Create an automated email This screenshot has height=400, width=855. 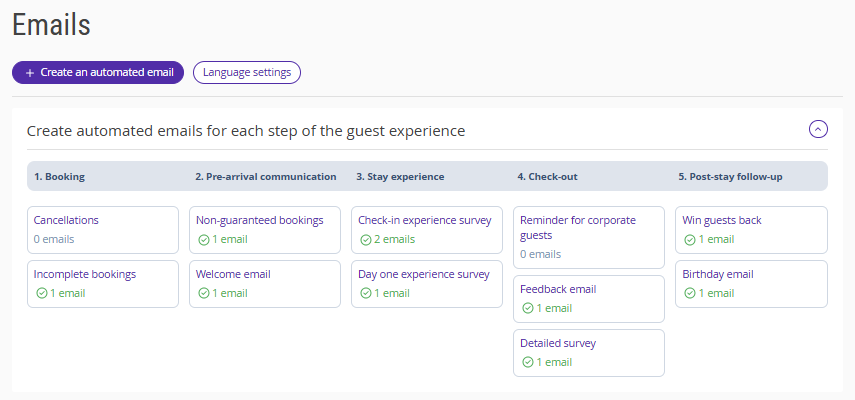coord(98,73)
